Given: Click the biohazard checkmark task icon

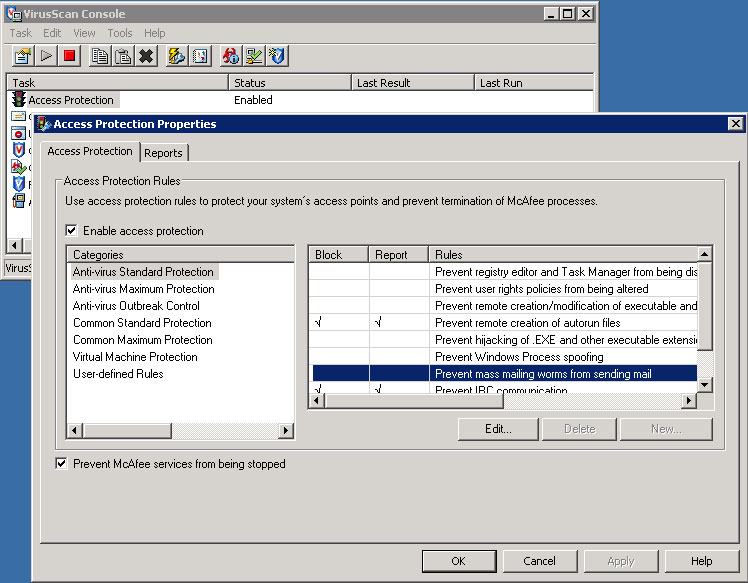Looking at the screenshot, I should (x=18, y=167).
